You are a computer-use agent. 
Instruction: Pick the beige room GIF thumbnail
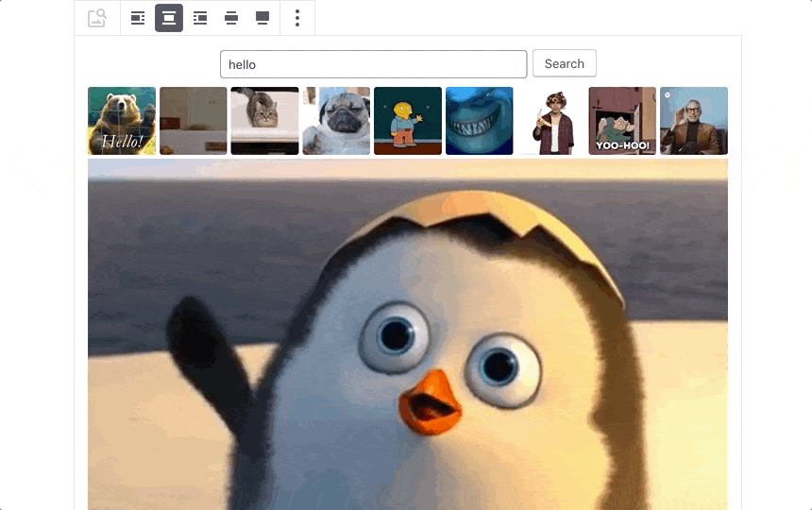(194, 121)
